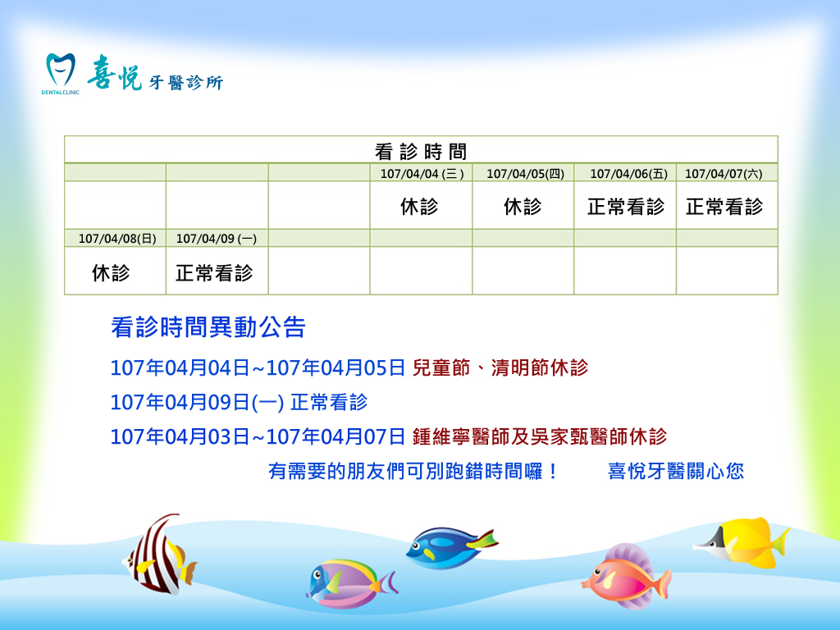Image resolution: width=840 pixels, height=630 pixels.
Task: Select the 107/04/06(五) date header cell
Action: point(625,173)
